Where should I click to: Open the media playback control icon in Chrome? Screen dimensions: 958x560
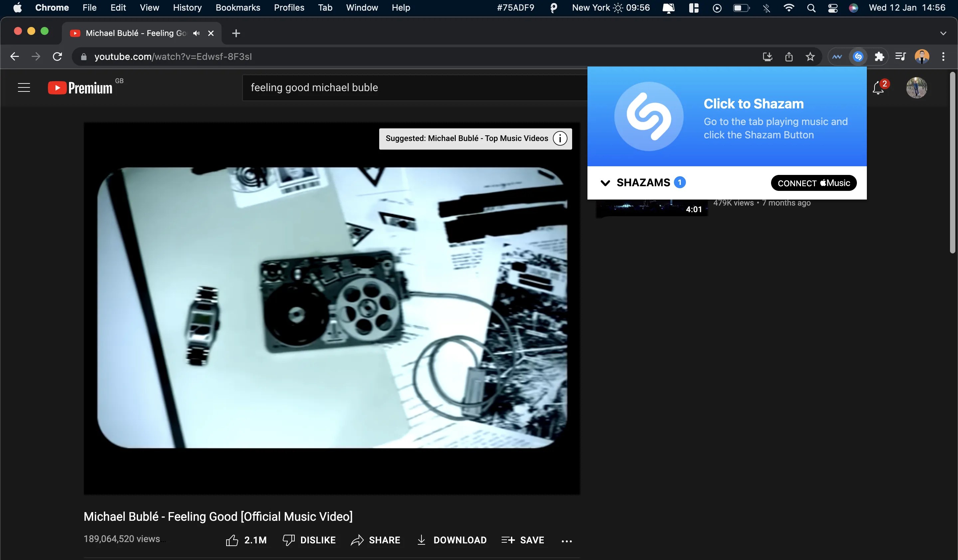point(900,56)
